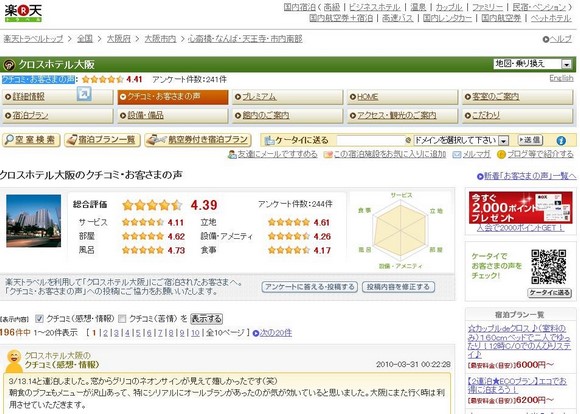Check the クチコミ(苦情) checkbox
This screenshot has width=580, height=414.
(122, 319)
